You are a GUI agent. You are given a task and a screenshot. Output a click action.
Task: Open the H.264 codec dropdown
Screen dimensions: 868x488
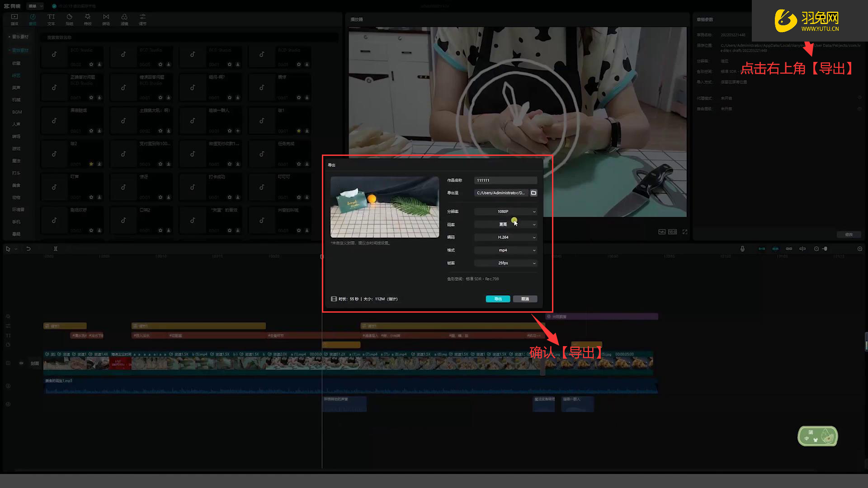(505, 237)
